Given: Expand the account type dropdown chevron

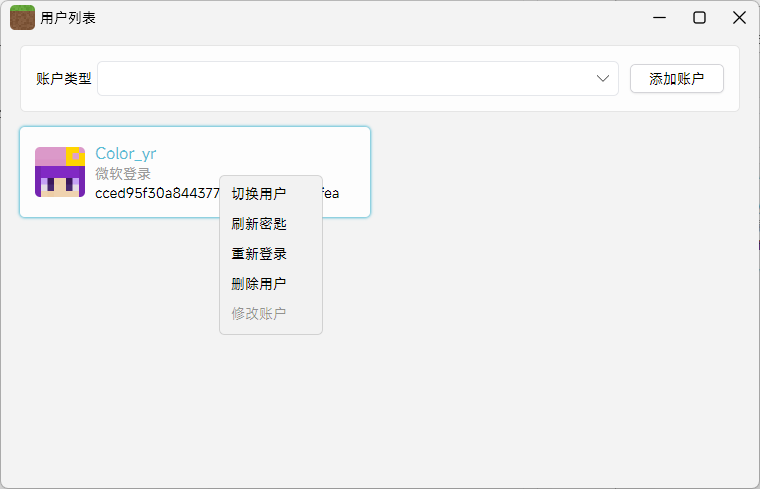Looking at the screenshot, I should (603, 78).
